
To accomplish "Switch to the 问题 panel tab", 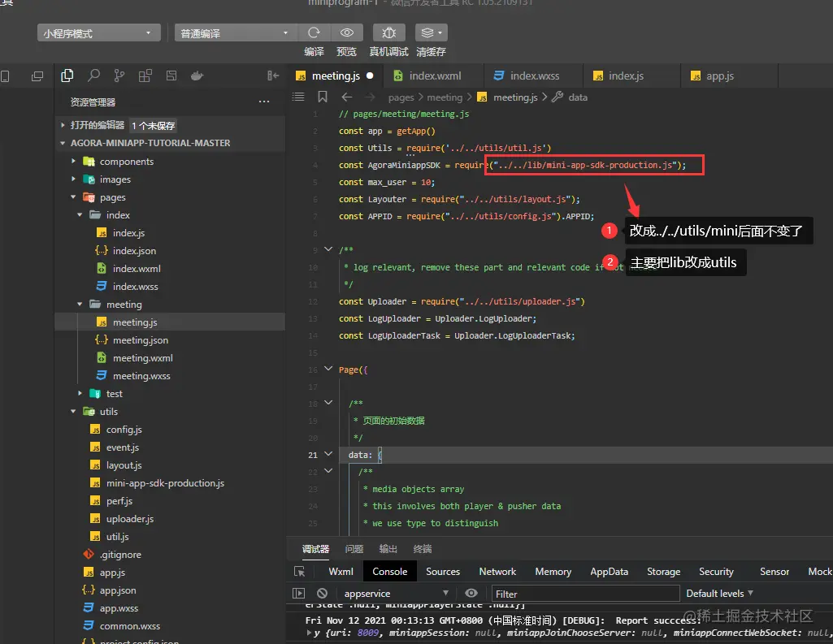I will point(354,549).
